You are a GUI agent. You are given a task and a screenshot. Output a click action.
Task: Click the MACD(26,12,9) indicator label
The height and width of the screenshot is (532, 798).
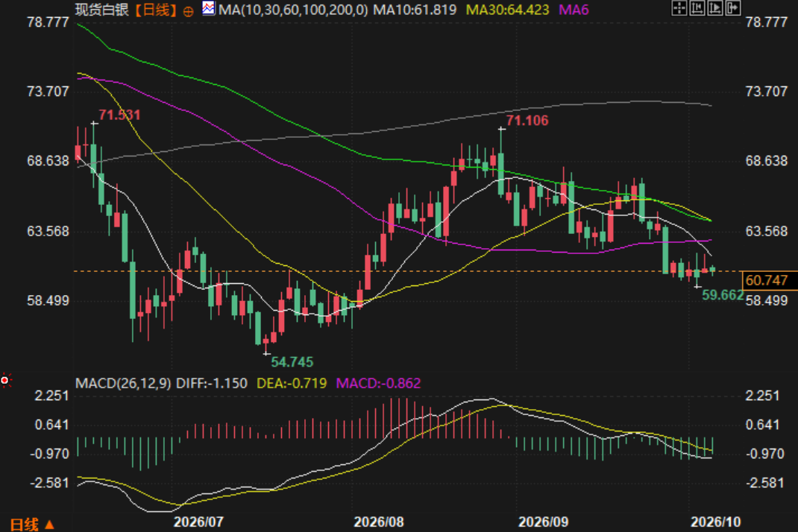pos(123,383)
